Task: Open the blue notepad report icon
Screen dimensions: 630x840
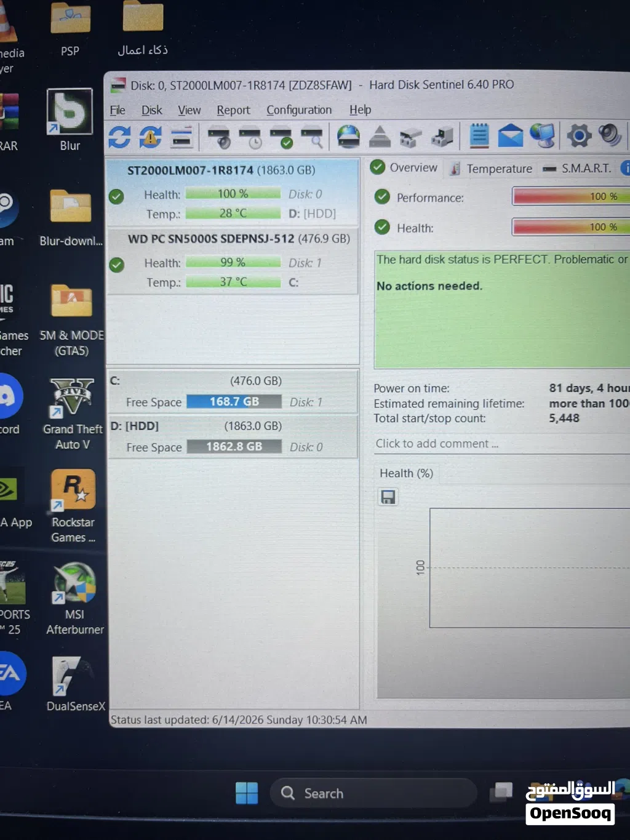Action: pos(479,136)
